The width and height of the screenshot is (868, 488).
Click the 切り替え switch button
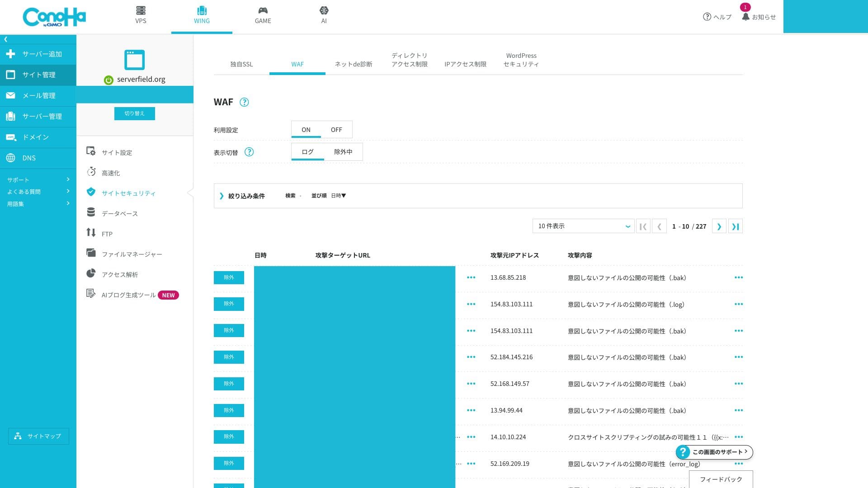[x=134, y=113]
